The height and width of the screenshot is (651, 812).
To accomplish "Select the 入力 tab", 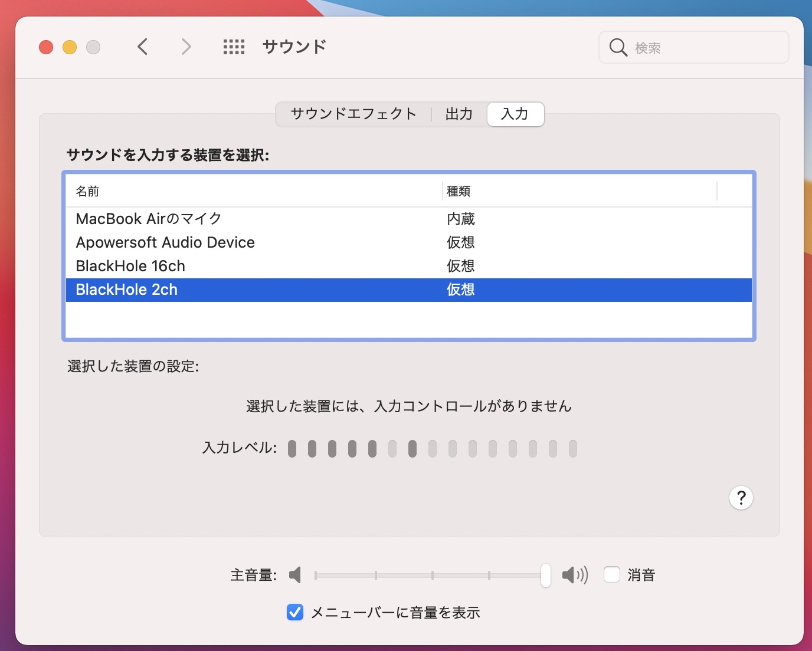I will click(x=515, y=114).
